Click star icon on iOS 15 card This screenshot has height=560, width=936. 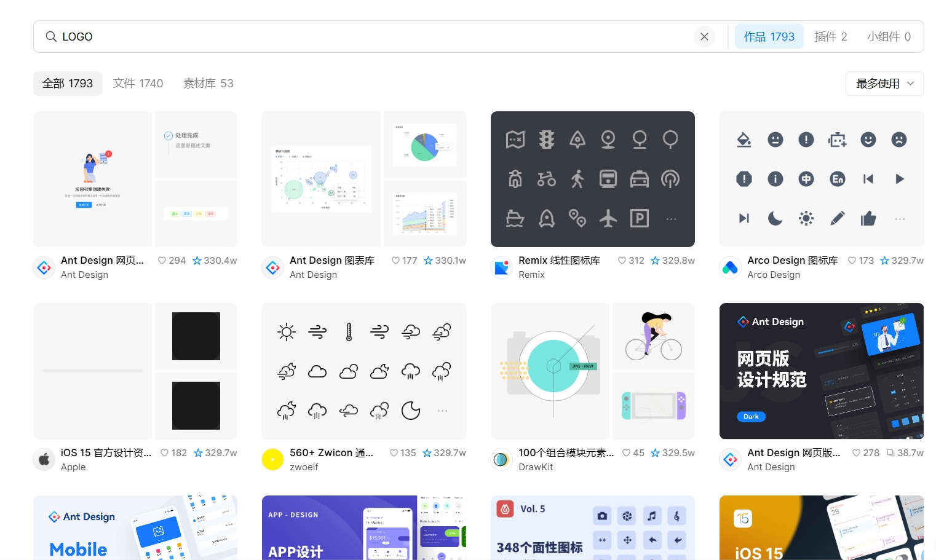tap(199, 453)
